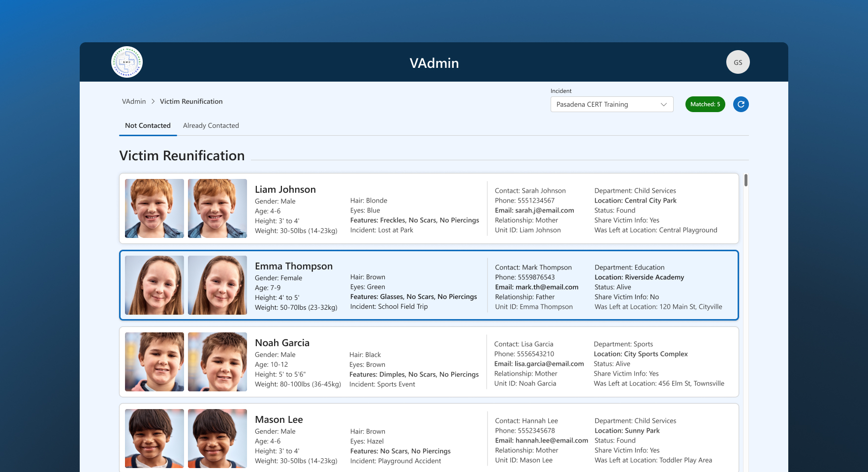The width and height of the screenshot is (868, 472).
Task: Open Noah Garcia's second photo
Action: (x=217, y=362)
